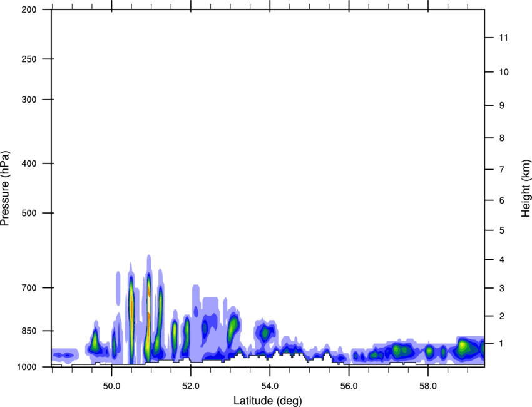
Task: Click the Pressure (hPa) axis title
Action: (x=5, y=188)
